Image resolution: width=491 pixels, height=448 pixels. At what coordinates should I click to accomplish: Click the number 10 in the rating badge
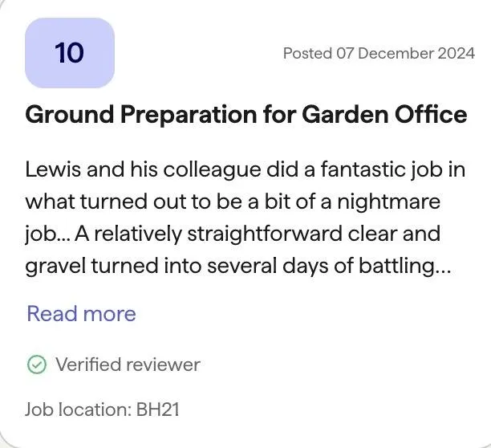pyautogui.click(x=70, y=53)
